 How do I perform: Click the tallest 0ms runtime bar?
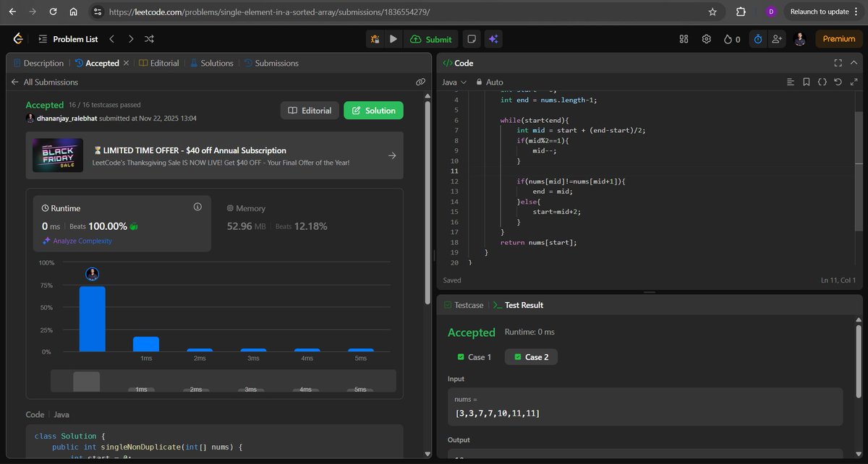(x=92, y=319)
